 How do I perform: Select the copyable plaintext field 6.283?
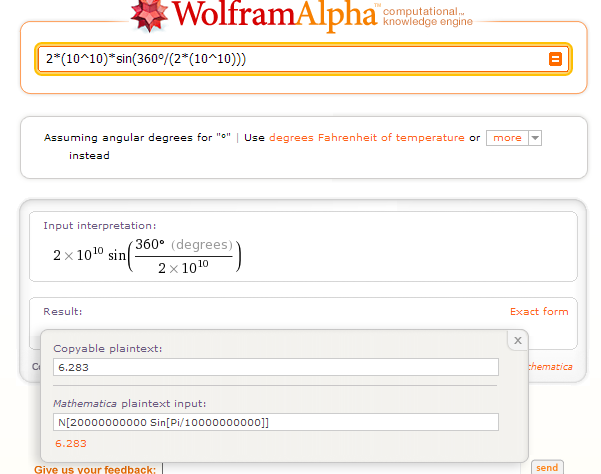(x=276, y=367)
